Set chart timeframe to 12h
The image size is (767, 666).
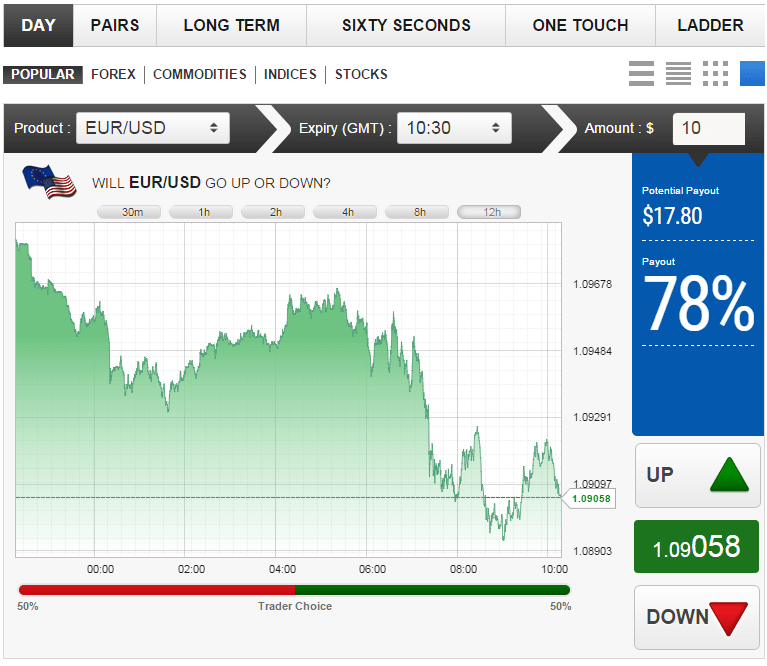[489, 212]
